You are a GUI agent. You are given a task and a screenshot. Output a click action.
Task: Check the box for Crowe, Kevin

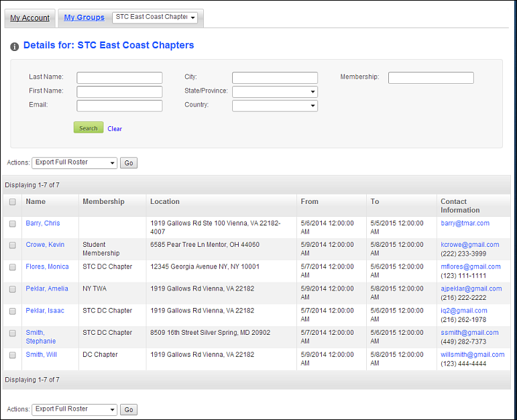coord(13,245)
